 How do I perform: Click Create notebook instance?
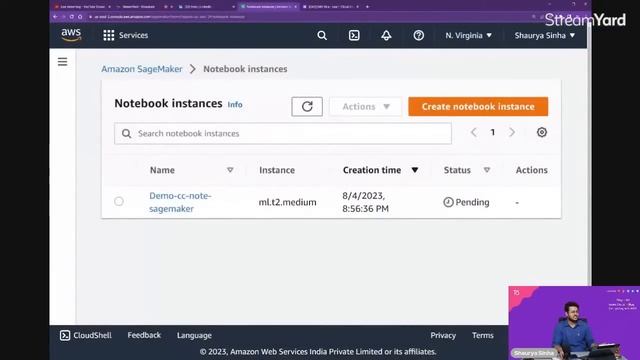click(478, 107)
